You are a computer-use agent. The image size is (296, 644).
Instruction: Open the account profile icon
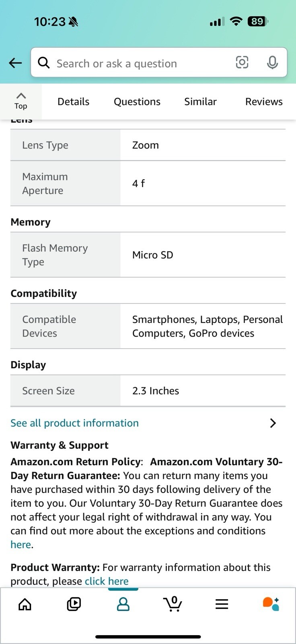(123, 604)
